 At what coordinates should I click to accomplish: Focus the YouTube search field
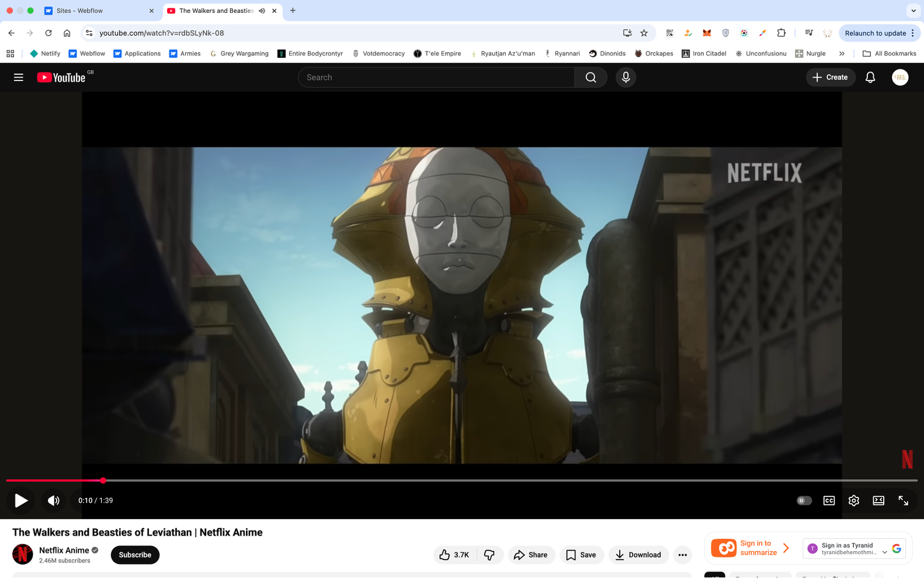pos(436,77)
